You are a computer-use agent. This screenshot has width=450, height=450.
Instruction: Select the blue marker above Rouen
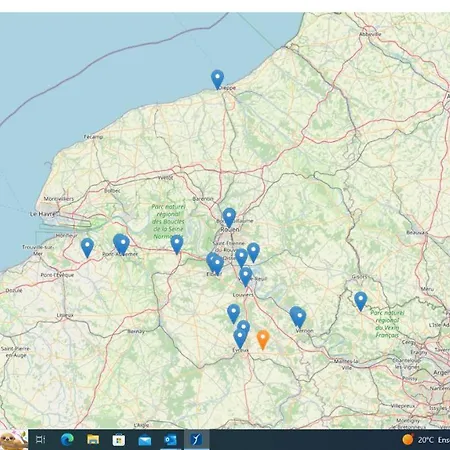pyautogui.click(x=229, y=217)
